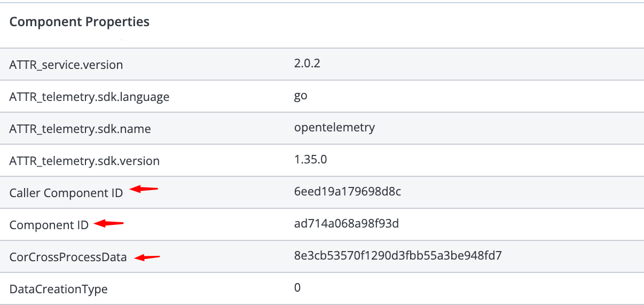Click the red arrow beside CorCrossProcessData
644x305 pixels.
147,258
